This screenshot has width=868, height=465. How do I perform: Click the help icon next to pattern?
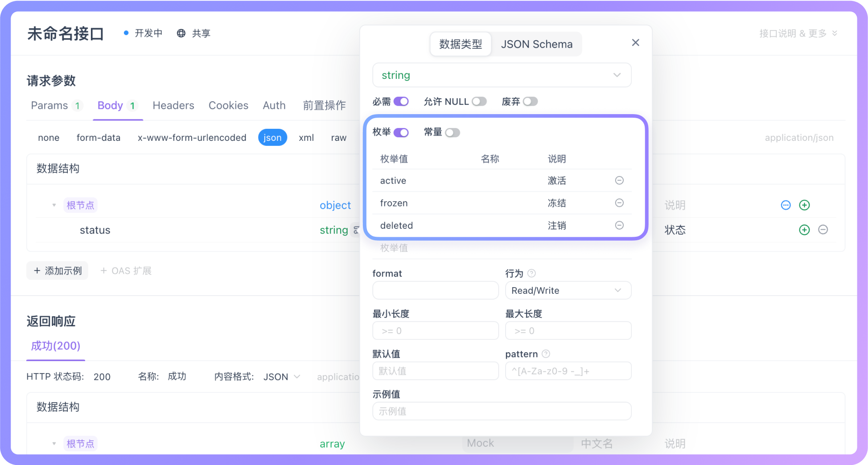coord(546,354)
